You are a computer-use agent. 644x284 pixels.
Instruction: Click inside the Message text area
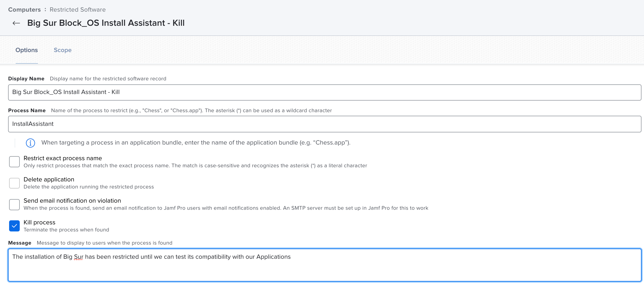click(325, 265)
